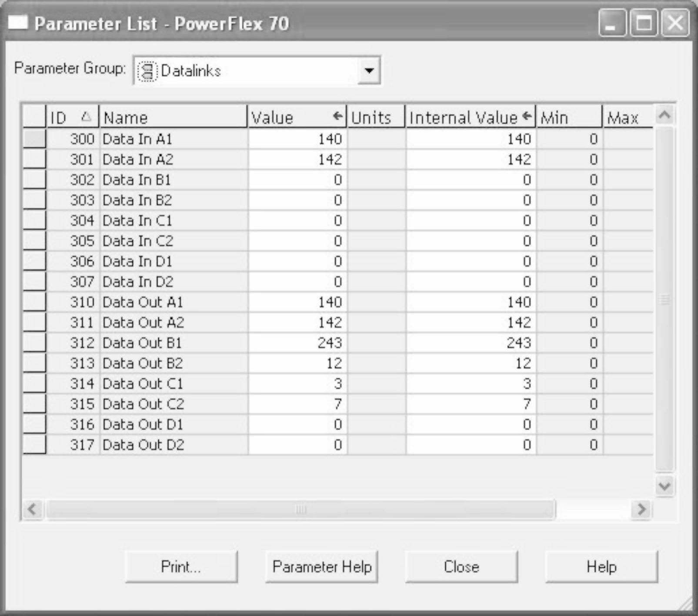Select the Data In D2 name cell
Screen dimensions: 698x616
point(174,282)
